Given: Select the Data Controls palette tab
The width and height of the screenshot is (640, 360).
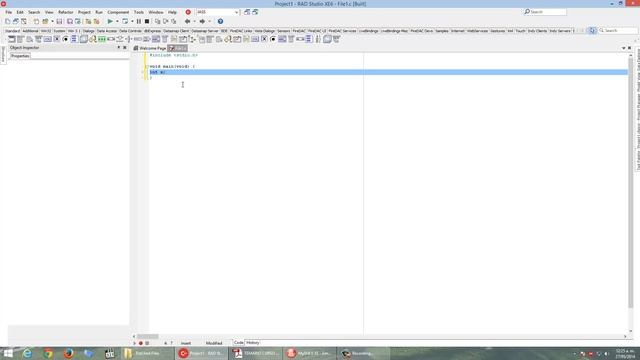Looking at the screenshot, I should (x=130, y=31).
